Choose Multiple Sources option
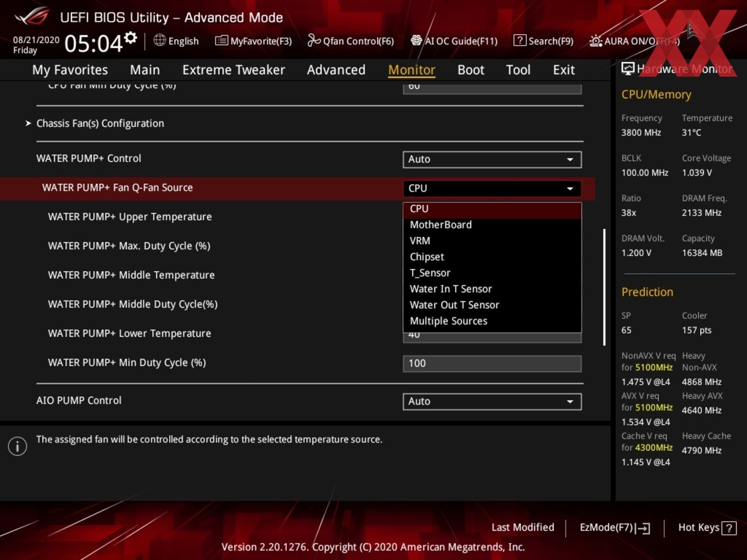 [492, 321]
